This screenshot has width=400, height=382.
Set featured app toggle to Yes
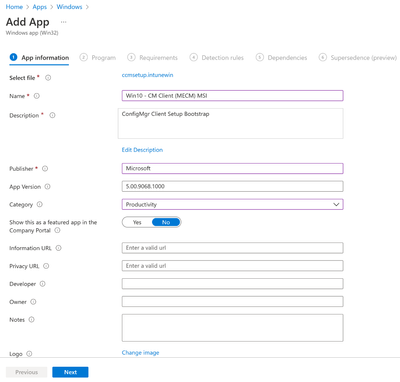[137, 222]
